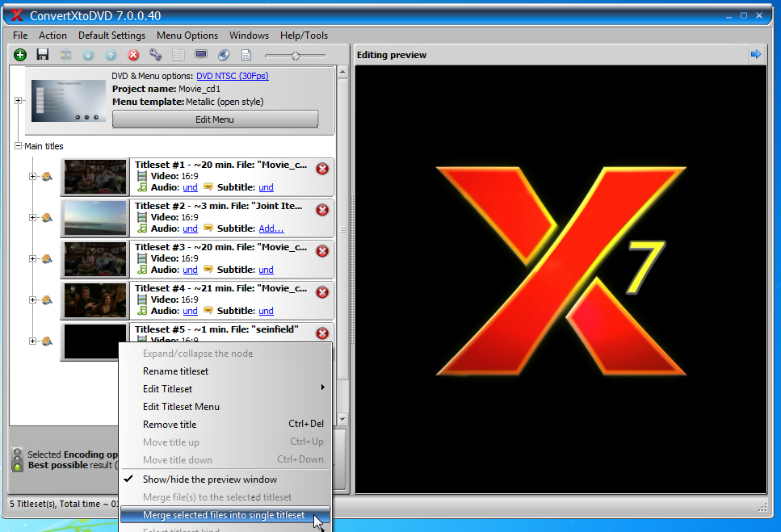Open the Help/Tools menu
781x532 pixels.
304,36
